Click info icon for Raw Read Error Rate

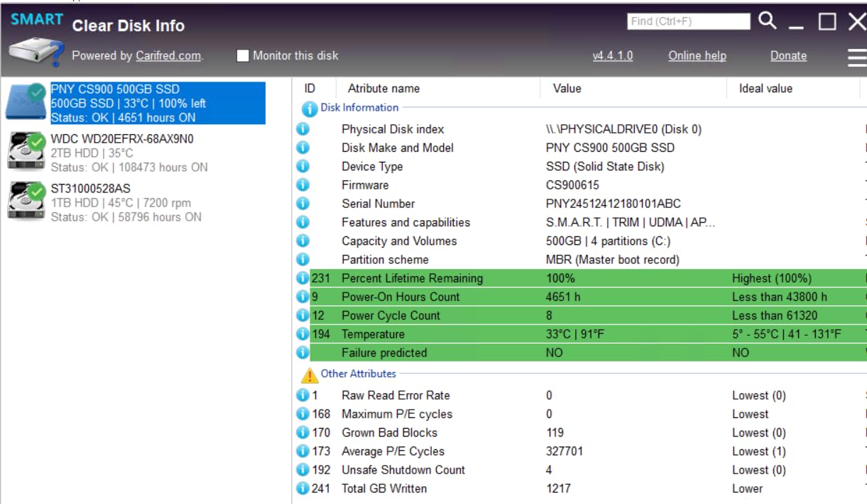pos(302,395)
